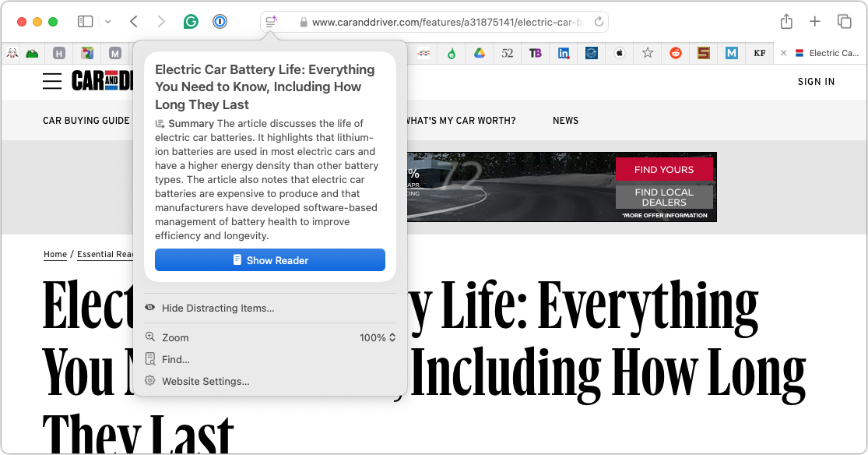Open the gray H pinned tab
The height and width of the screenshot is (455, 868).
[x=59, y=53]
